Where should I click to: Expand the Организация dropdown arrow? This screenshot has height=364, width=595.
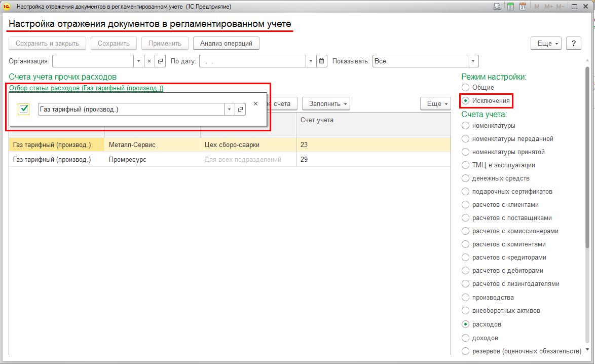pos(138,61)
